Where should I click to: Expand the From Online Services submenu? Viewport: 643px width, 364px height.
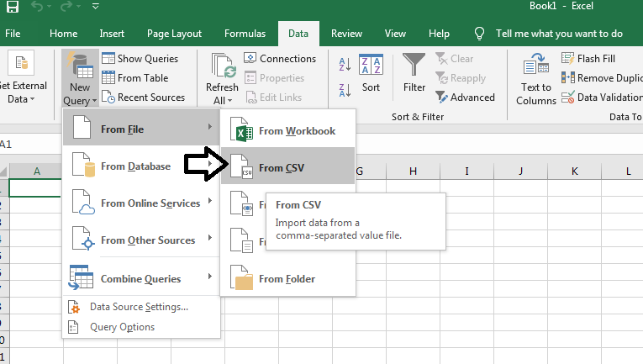[141, 203]
